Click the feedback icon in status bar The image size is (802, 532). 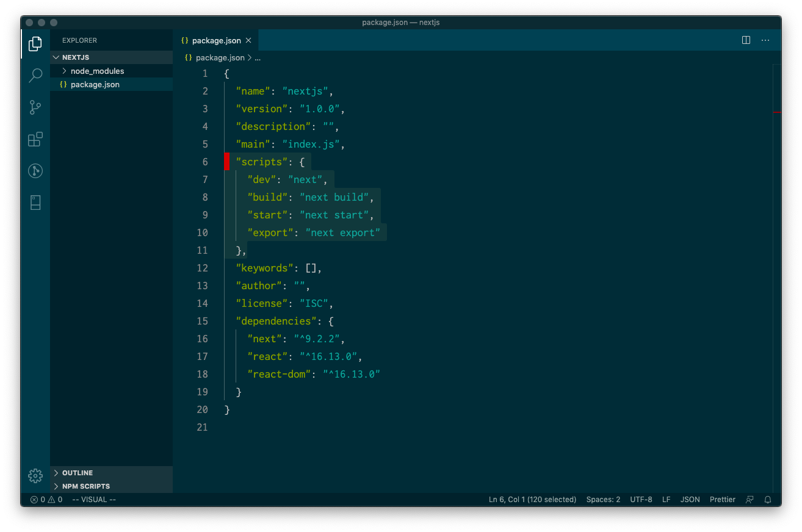(750, 499)
